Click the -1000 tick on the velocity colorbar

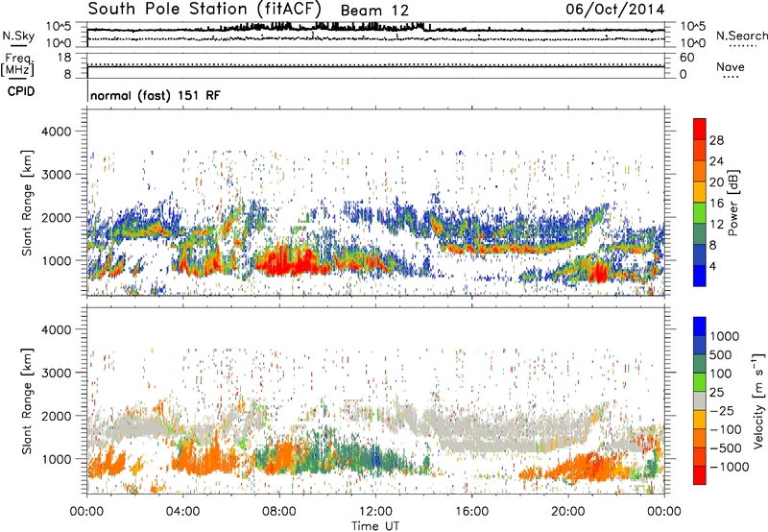[730, 467]
